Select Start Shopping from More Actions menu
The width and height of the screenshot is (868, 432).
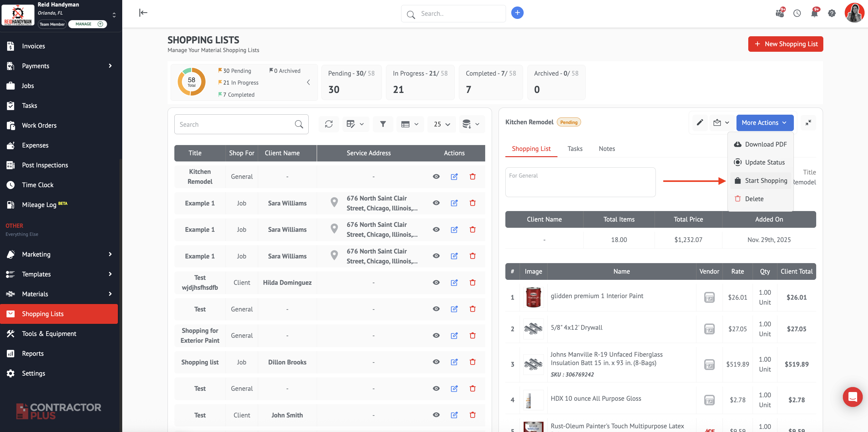pyautogui.click(x=766, y=180)
